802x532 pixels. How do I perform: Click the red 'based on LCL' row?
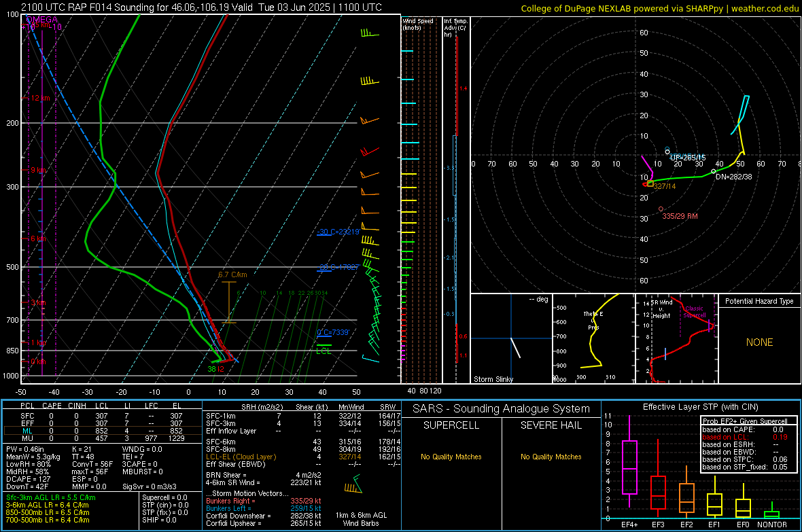[x=745, y=437]
